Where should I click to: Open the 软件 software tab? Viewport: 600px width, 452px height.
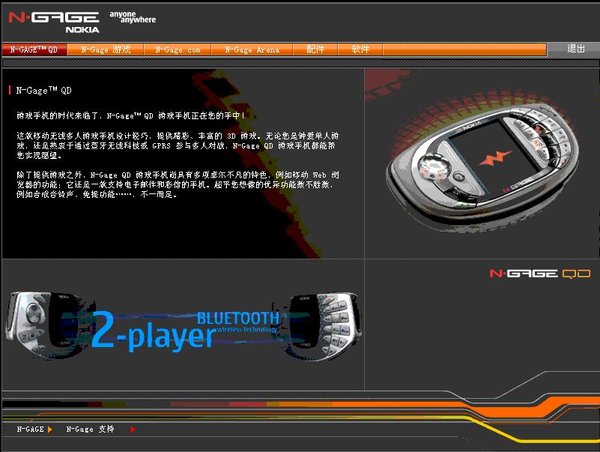point(360,49)
